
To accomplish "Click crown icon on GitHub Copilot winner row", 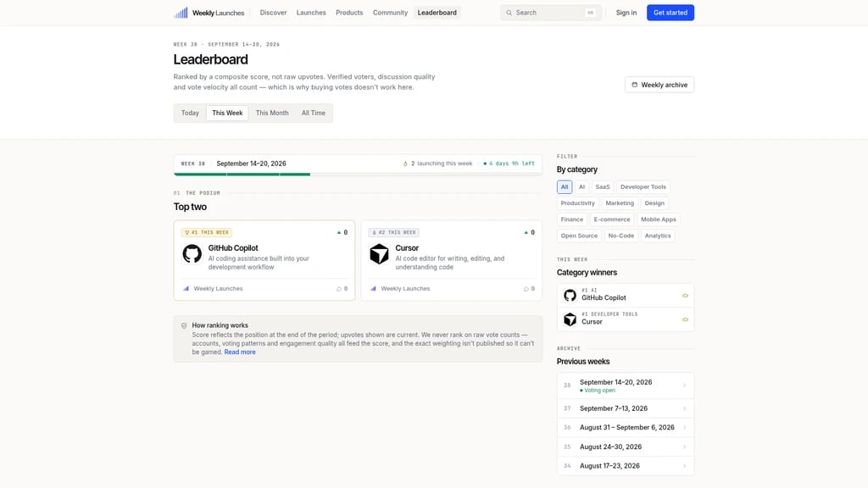I will [x=685, y=296].
